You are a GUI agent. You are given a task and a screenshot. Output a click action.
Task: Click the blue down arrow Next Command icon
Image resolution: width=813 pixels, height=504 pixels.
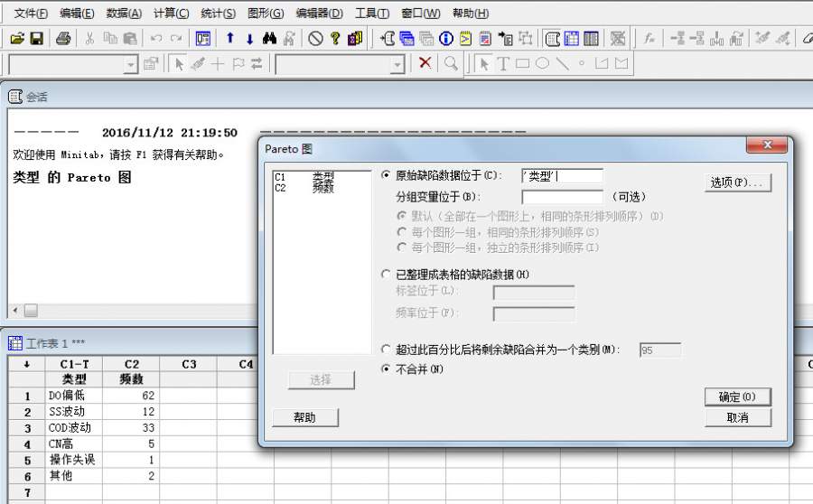[249, 38]
